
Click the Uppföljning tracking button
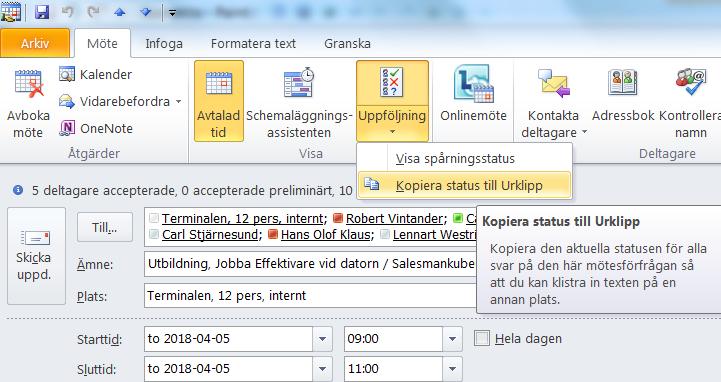(x=392, y=102)
